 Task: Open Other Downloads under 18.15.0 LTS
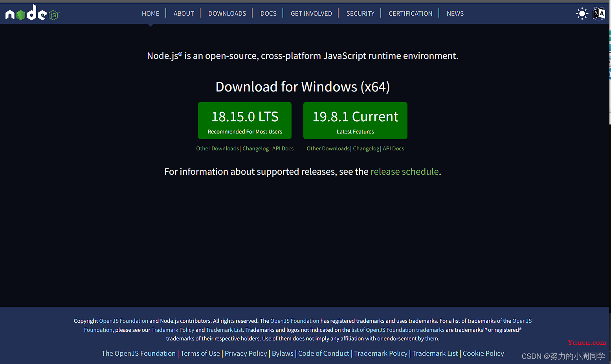click(218, 148)
